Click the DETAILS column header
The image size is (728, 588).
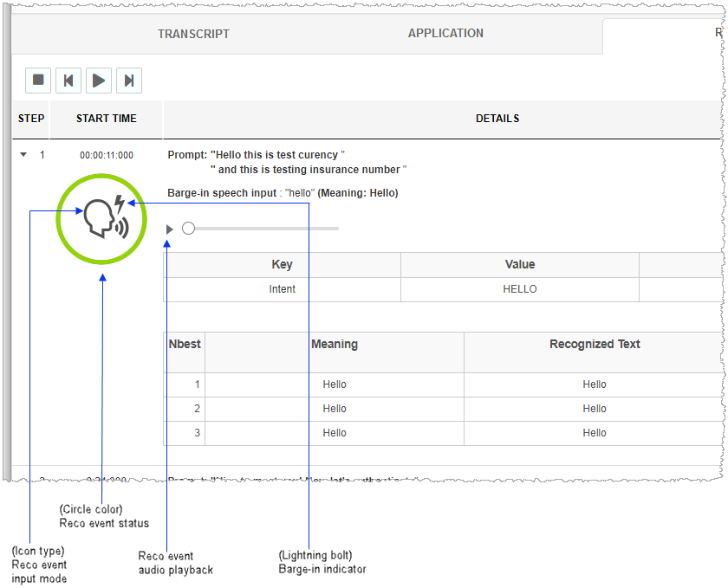(x=497, y=119)
